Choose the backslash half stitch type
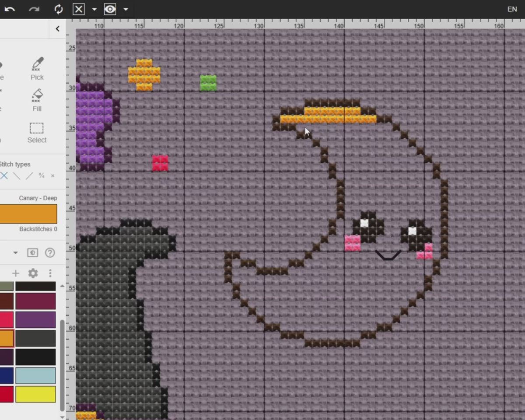525x420 pixels. click(17, 176)
